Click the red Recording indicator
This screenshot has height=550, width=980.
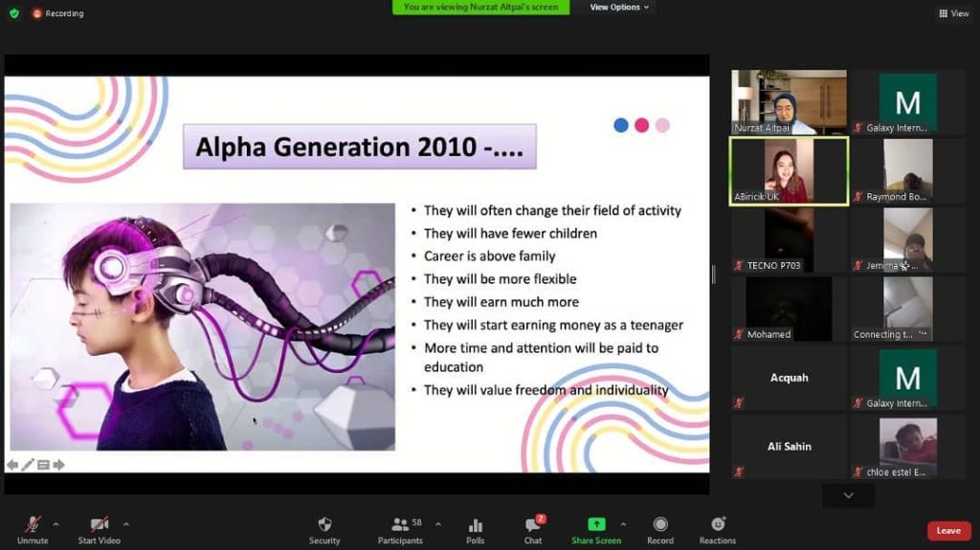click(x=57, y=13)
